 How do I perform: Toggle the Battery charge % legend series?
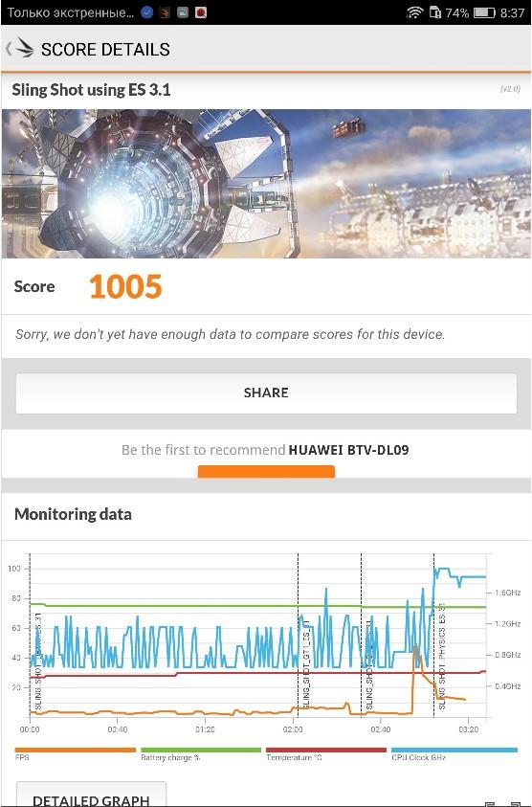click(201, 754)
